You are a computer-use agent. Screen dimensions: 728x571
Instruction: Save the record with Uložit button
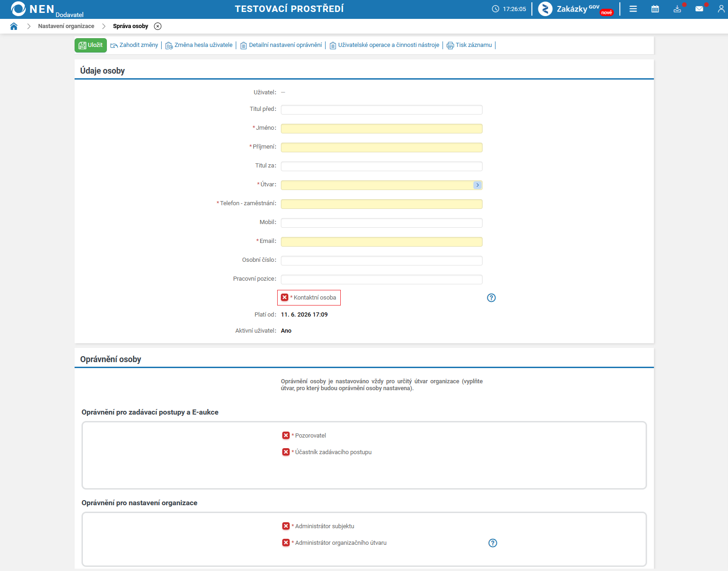91,45
